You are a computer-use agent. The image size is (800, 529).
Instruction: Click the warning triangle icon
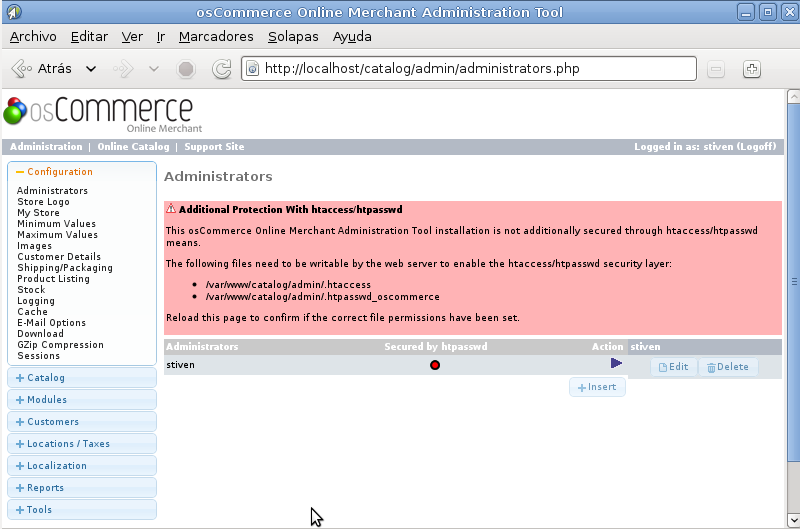point(171,209)
